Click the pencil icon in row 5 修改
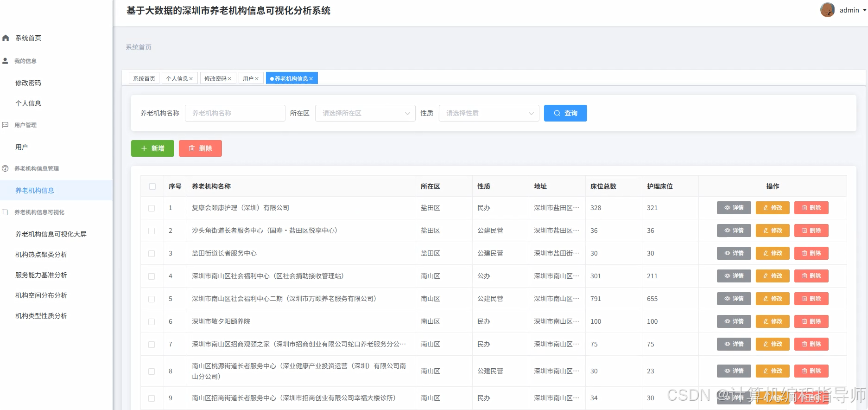868x410 pixels. click(766, 299)
